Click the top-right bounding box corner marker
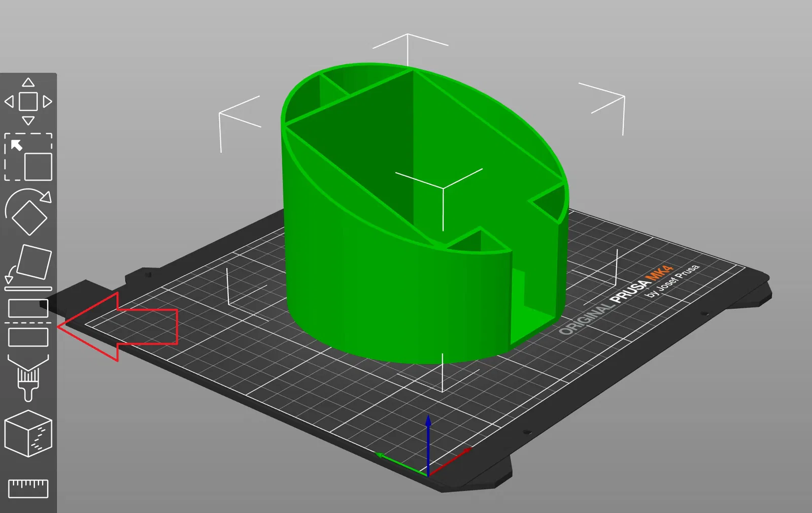The image size is (812, 513). (x=601, y=109)
